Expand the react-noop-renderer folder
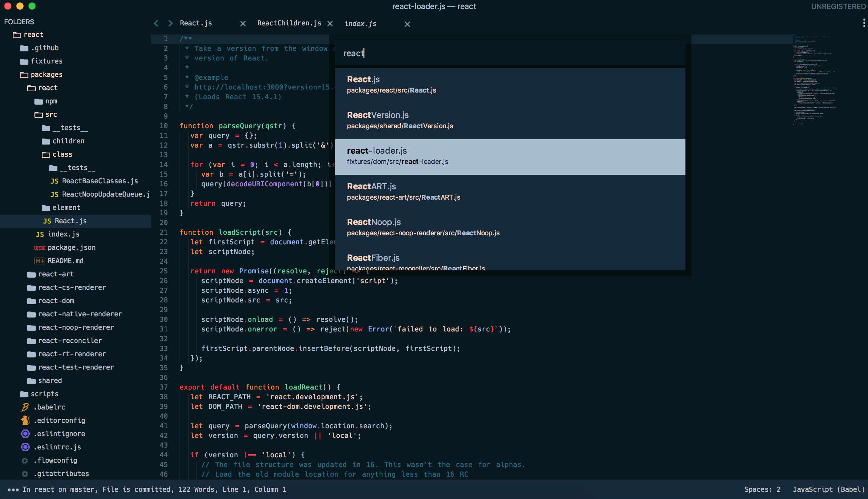The image size is (868, 499). point(31,328)
